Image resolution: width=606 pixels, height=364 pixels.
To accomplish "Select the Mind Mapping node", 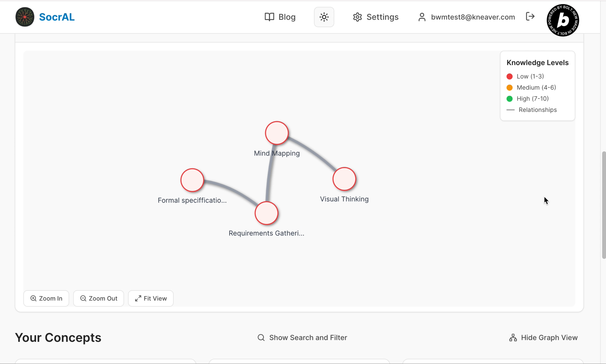I will pyautogui.click(x=276, y=133).
